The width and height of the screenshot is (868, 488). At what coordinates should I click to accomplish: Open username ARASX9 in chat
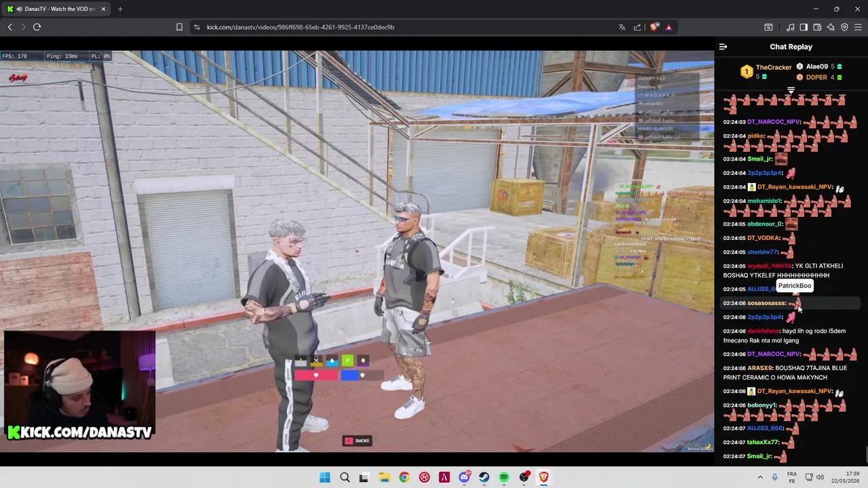(x=759, y=368)
